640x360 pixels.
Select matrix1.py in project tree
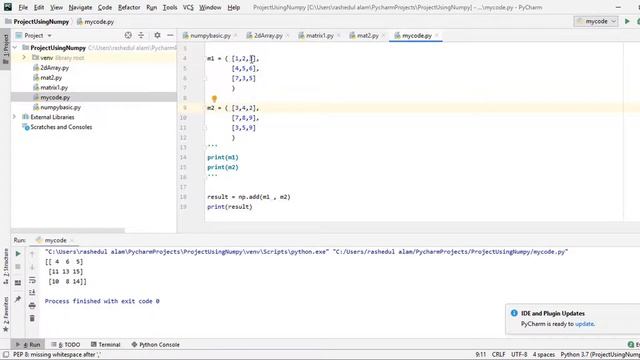click(54, 87)
